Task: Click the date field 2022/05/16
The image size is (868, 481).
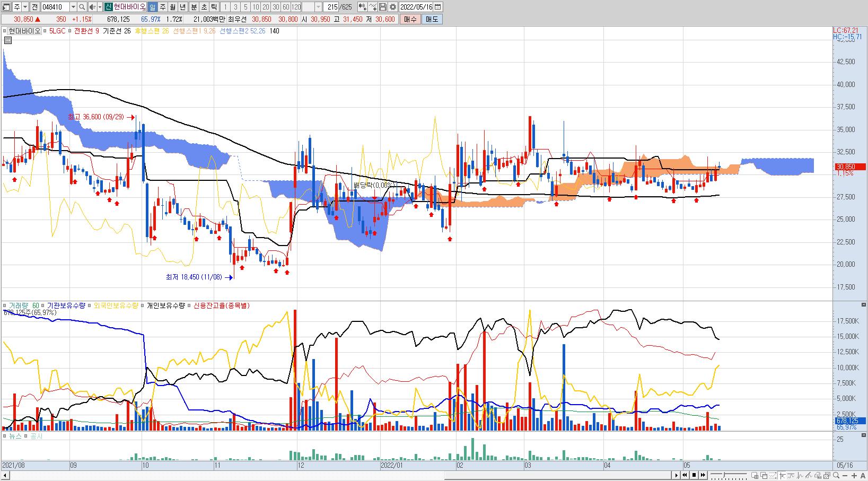Action: pyautogui.click(x=416, y=7)
